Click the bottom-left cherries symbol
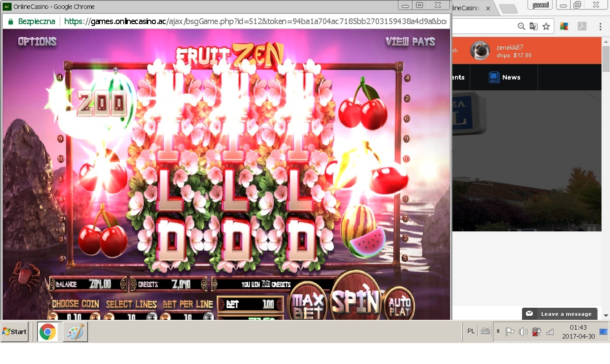This screenshot has height=364, width=610. pos(103,231)
